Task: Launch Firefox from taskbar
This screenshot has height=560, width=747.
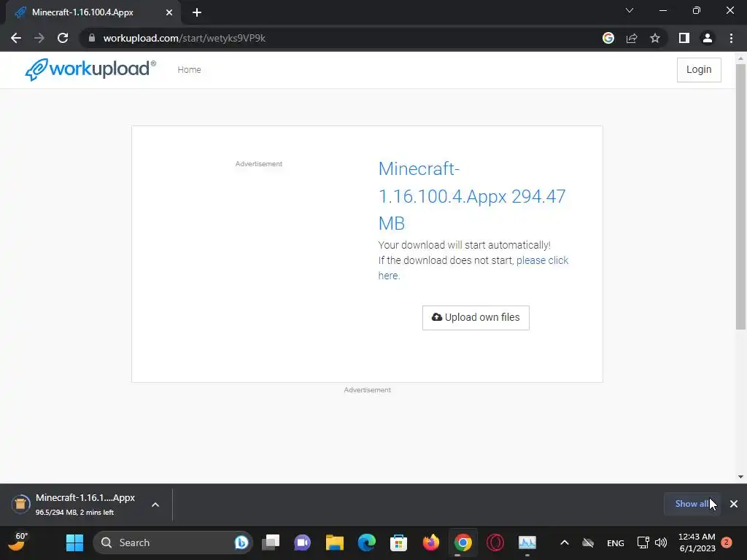Action: (x=430, y=542)
